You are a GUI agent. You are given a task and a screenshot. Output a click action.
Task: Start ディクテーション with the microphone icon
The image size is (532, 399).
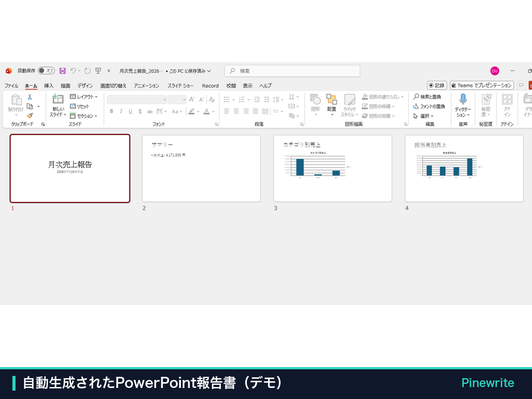(x=463, y=99)
